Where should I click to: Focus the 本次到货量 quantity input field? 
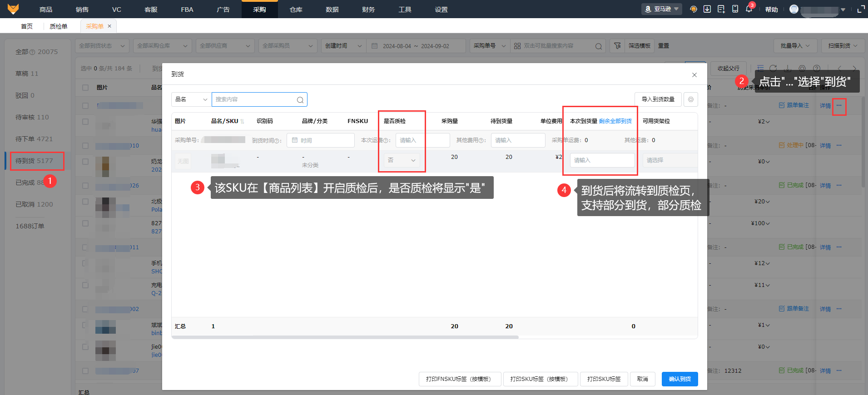602,160
